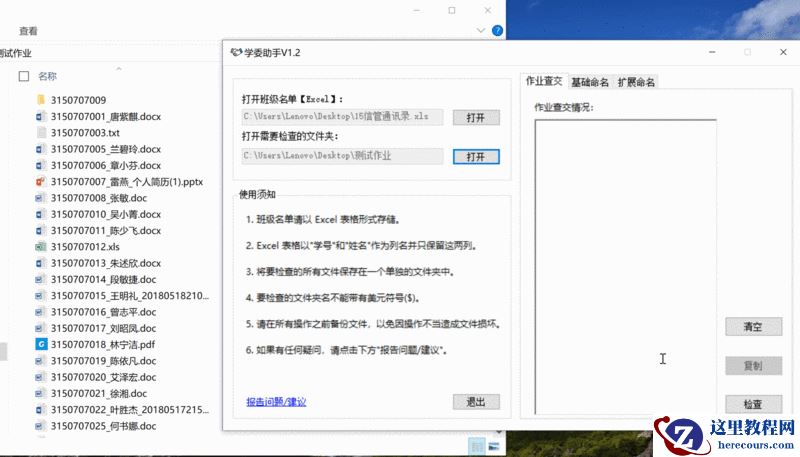Click the class list Excel path field
The width and height of the screenshot is (800, 457).
pyautogui.click(x=342, y=117)
